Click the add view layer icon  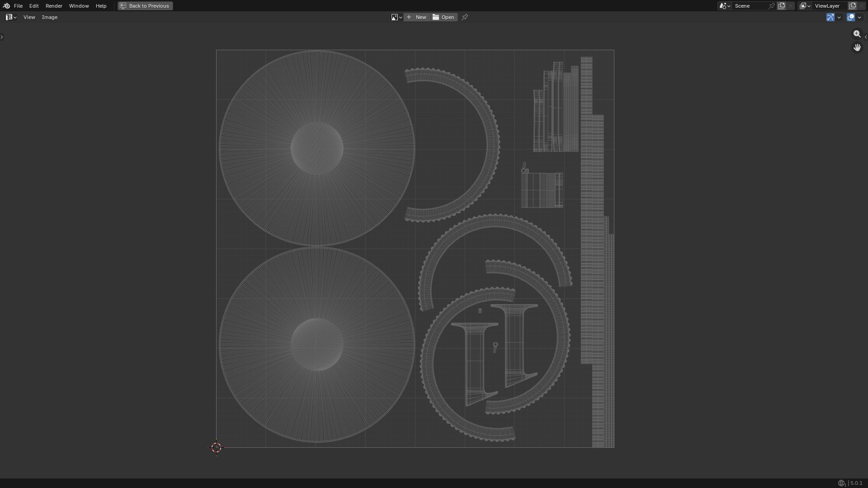tap(853, 6)
